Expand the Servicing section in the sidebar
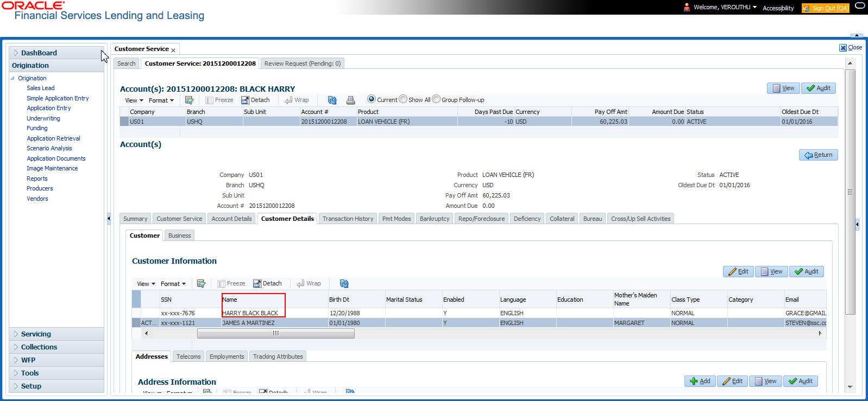 [x=56, y=334]
